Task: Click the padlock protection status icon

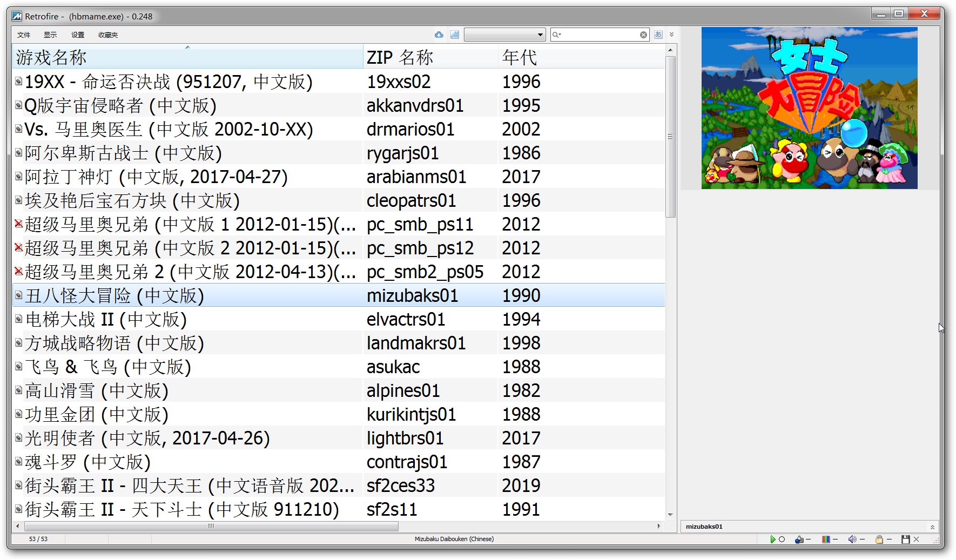Action: click(879, 539)
